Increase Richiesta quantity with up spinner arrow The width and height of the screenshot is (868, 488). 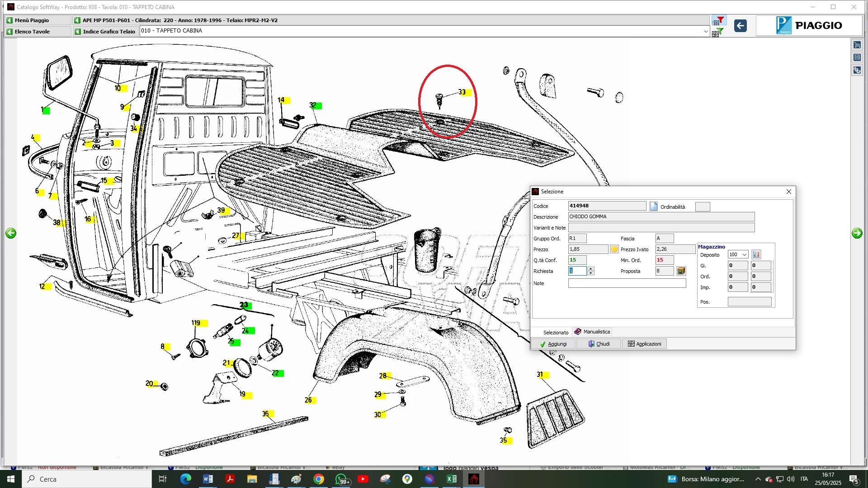[x=591, y=269]
